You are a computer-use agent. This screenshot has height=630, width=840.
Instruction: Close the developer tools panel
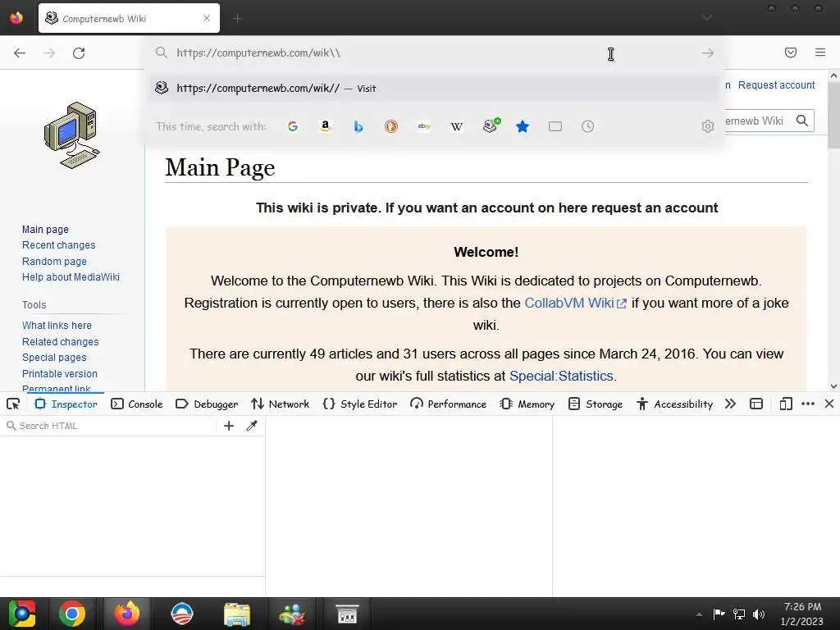829,404
